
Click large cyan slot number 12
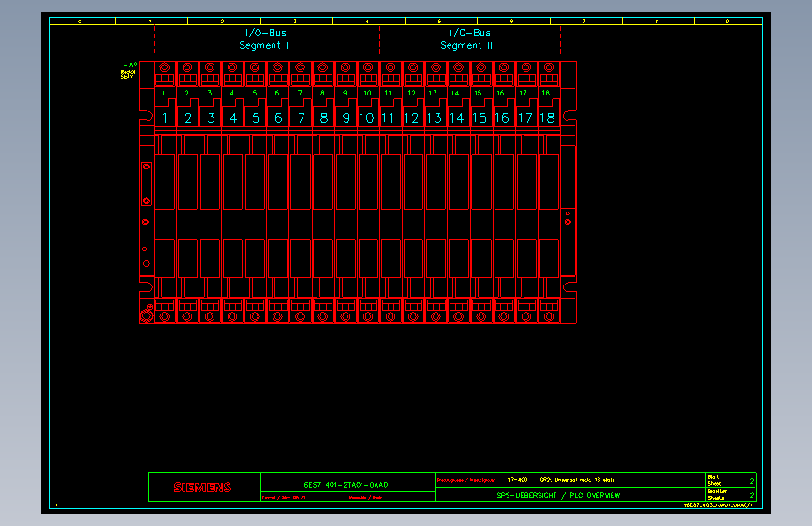click(x=411, y=118)
